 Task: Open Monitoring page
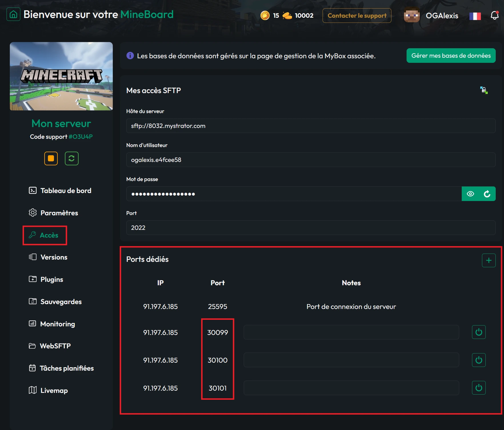[x=52, y=324]
